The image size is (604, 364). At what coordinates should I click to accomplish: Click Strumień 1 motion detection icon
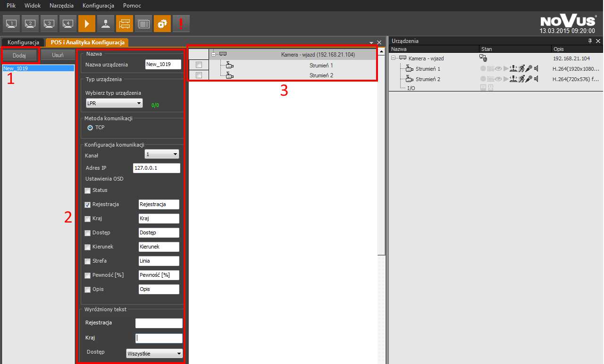click(x=522, y=69)
